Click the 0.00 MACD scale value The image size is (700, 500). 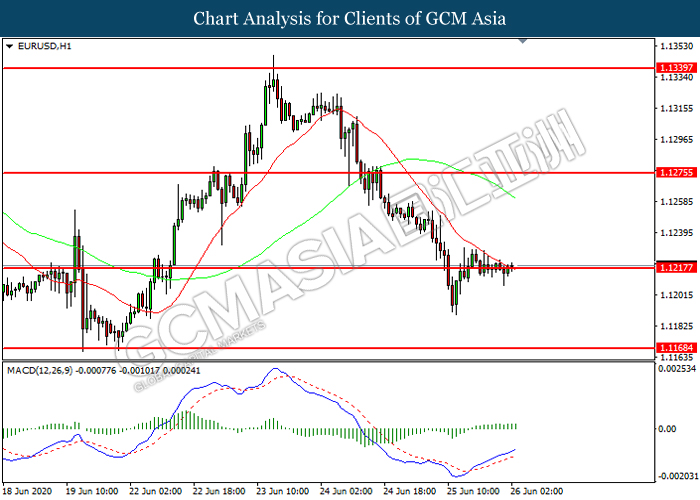tap(667, 429)
